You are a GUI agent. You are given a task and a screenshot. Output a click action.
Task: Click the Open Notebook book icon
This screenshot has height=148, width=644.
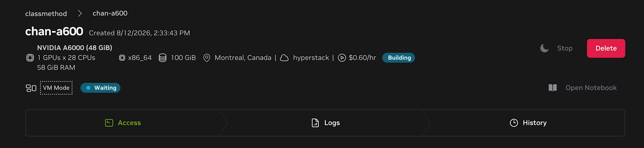point(553,88)
